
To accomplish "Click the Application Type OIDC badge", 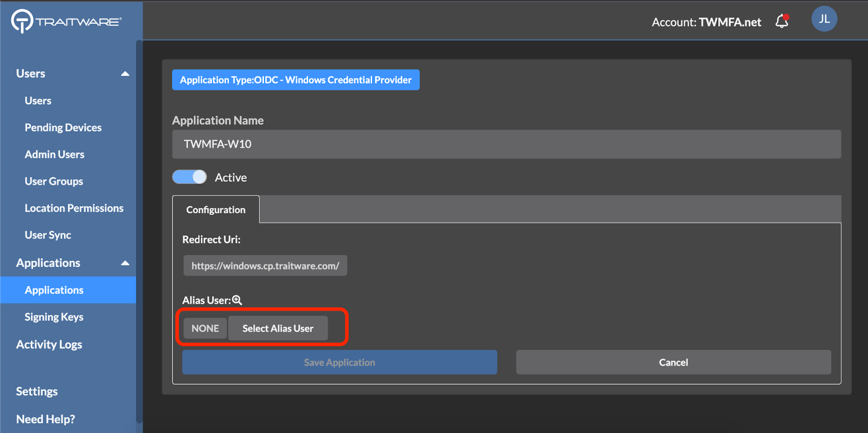I will [296, 80].
